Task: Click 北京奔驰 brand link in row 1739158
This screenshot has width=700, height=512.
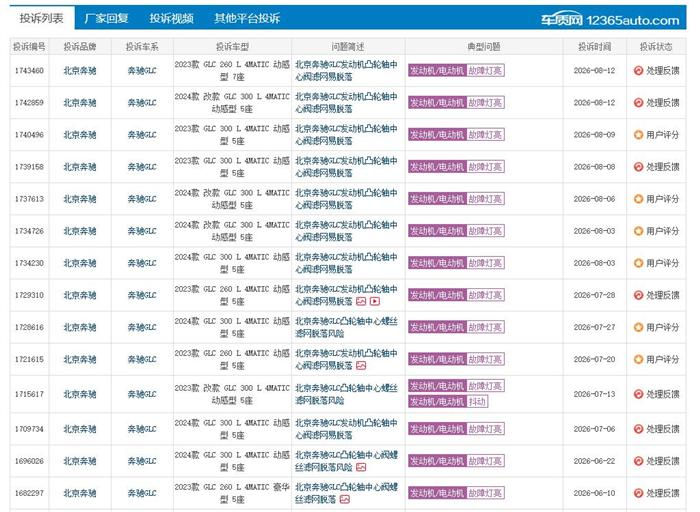Action: click(79, 167)
